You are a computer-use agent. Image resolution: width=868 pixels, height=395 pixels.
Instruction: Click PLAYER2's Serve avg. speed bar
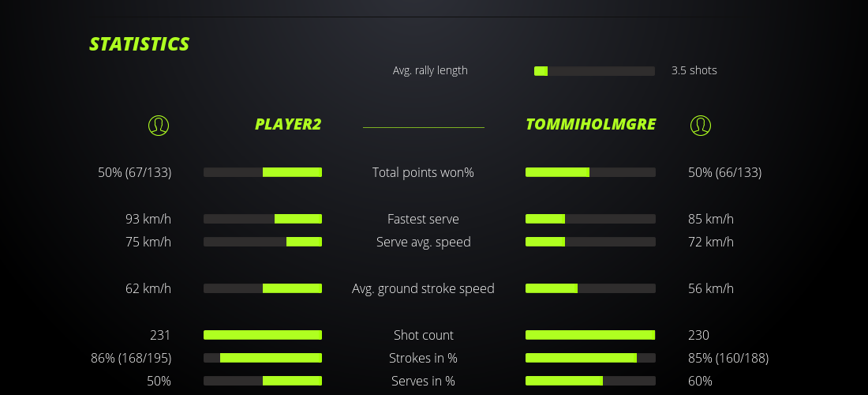(263, 242)
